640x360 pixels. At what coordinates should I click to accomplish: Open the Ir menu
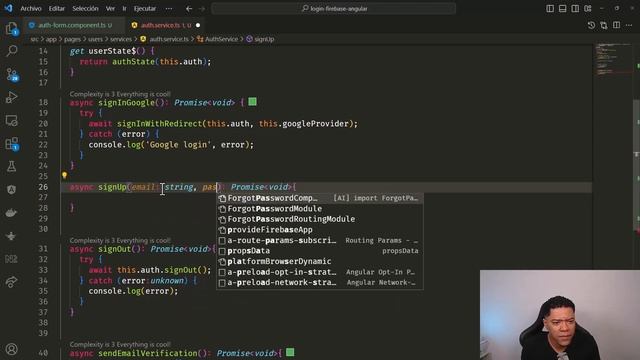[x=124, y=8]
